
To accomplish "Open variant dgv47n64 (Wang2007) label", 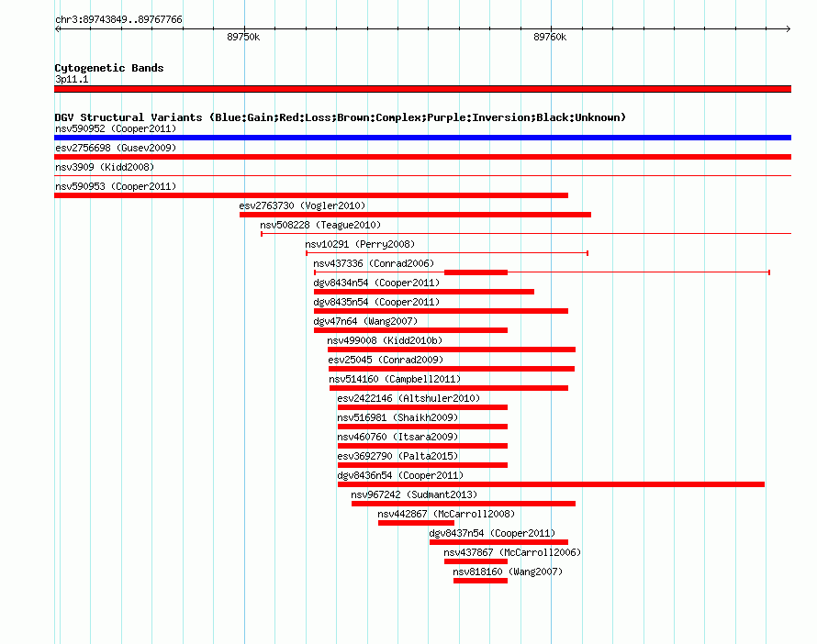I will pyautogui.click(x=365, y=321).
